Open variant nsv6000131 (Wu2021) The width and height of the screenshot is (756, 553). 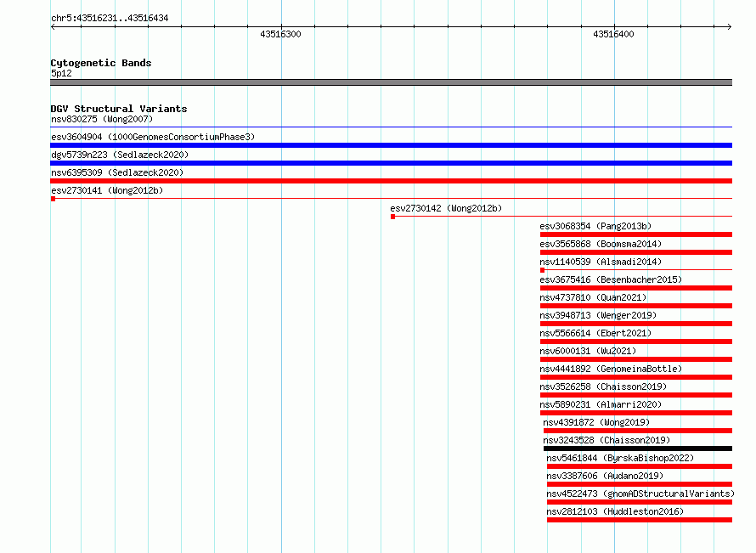pos(588,351)
